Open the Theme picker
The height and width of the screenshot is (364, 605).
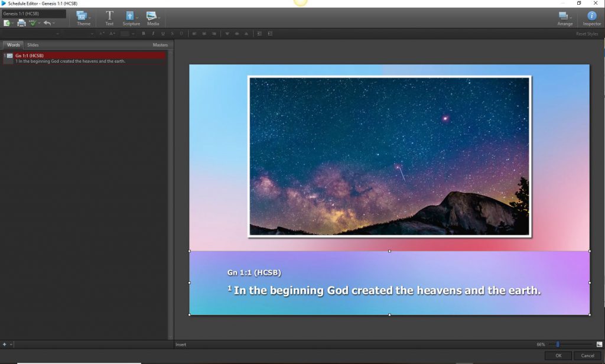coord(83,18)
